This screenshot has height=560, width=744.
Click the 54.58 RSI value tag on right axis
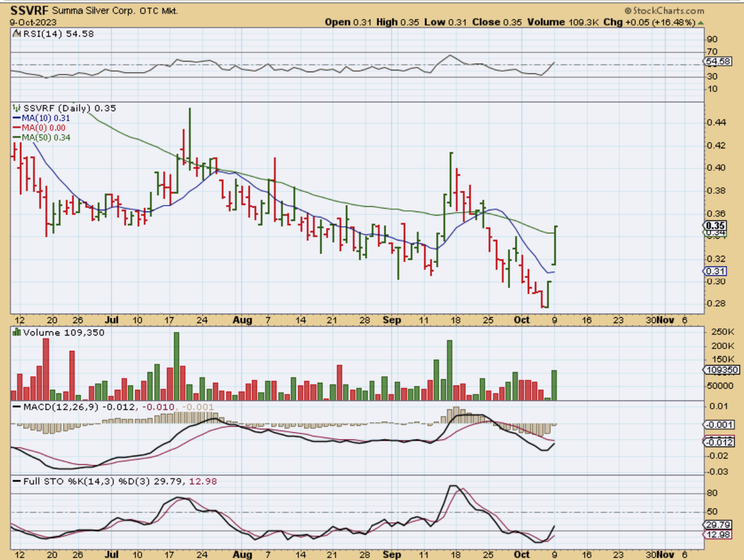click(717, 61)
